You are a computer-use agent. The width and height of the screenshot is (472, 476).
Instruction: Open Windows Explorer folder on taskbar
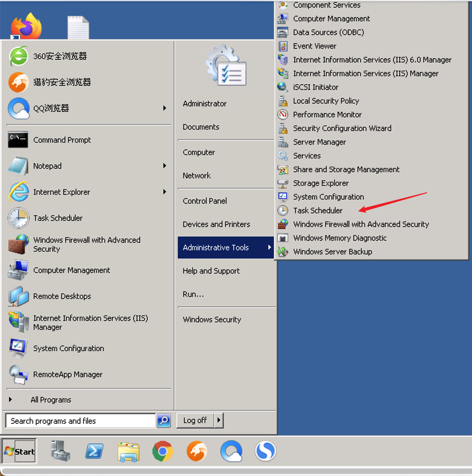click(x=128, y=452)
